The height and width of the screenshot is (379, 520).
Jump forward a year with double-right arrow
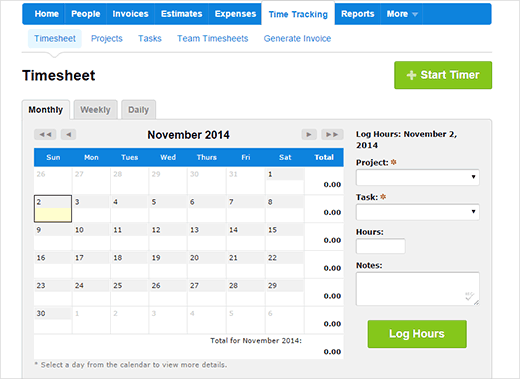tap(332, 135)
